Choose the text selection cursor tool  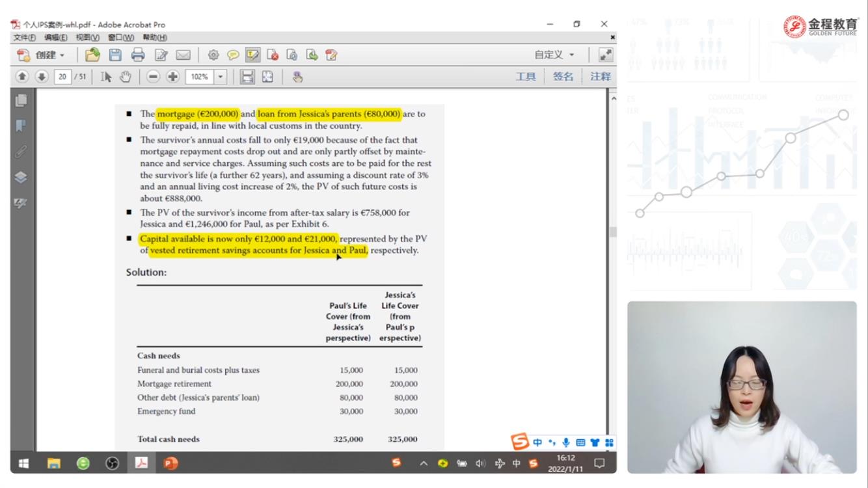point(106,77)
